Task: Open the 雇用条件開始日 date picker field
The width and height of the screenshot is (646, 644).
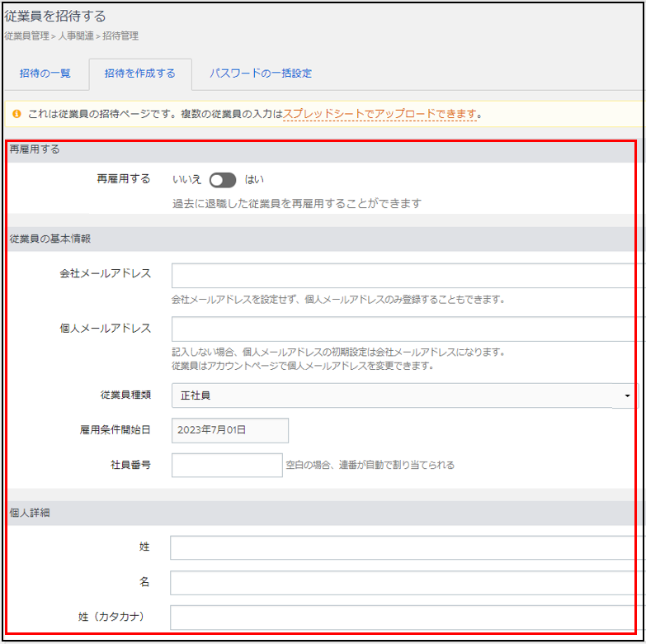Action: coord(230,430)
